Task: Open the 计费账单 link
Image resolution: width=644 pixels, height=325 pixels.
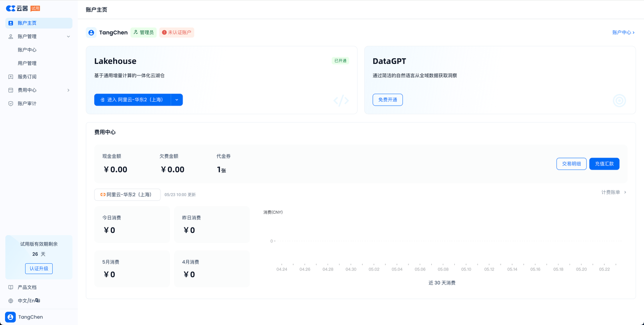Action: [x=613, y=192]
